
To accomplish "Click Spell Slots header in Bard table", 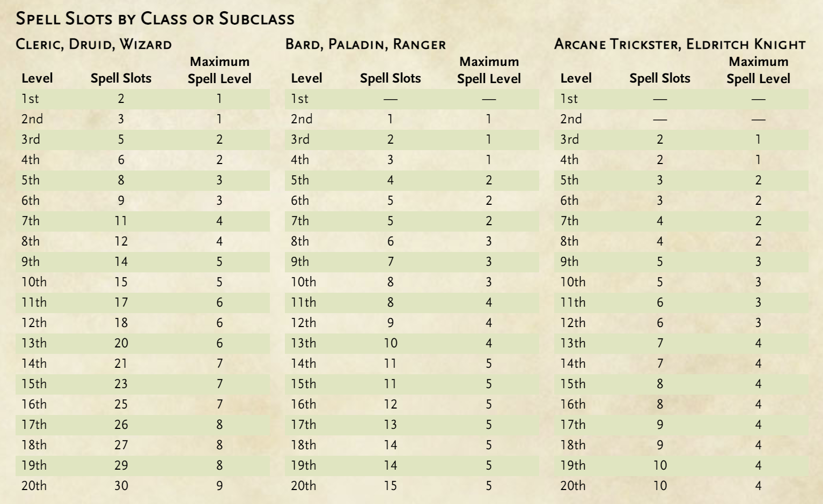I will 390,78.
